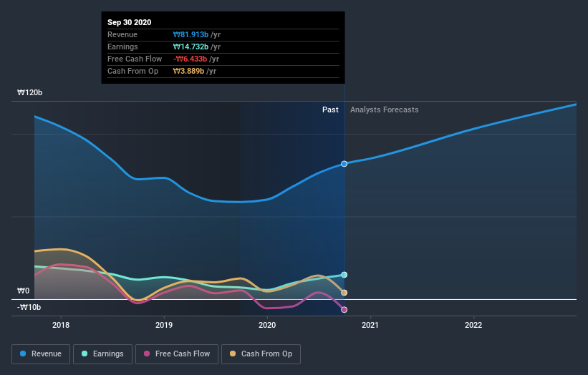Click the Earnings row label in tooltip
Viewport: 588px width, 375px height.
pyautogui.click(x=122, y=47)
